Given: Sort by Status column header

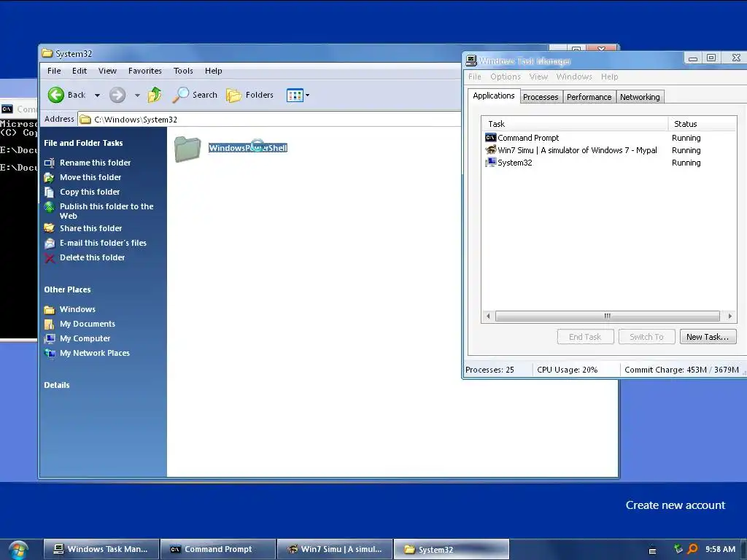Looking at the screenshot, I should 703,124.
